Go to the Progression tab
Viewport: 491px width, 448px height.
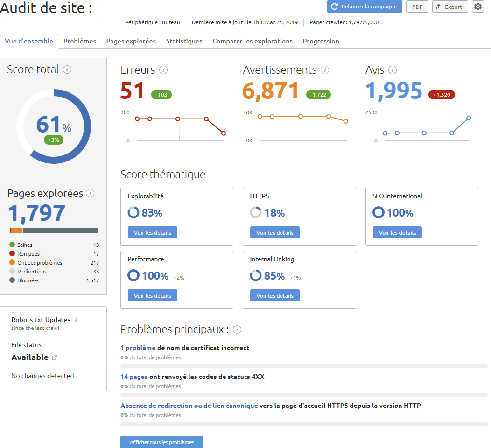321,41
